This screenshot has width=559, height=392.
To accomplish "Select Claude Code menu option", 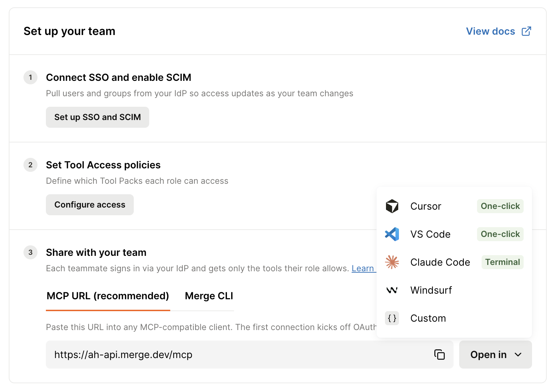I will point(454,262).
